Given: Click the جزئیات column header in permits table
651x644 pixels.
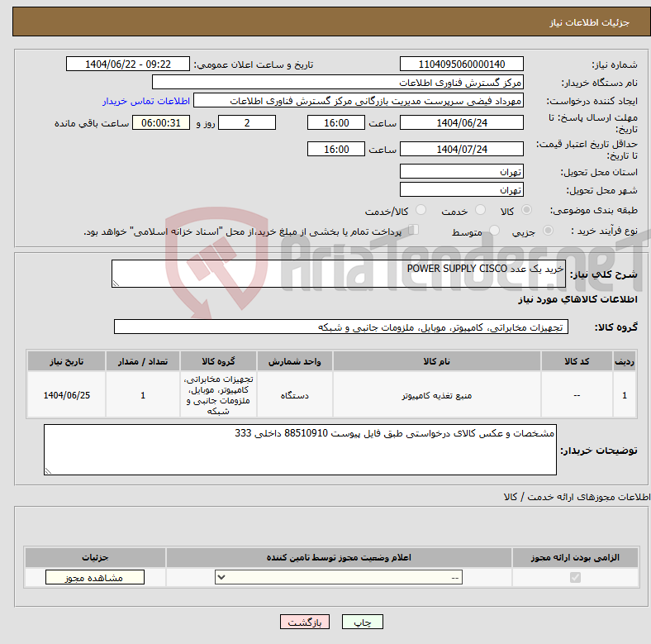Looking at the screenshot, I should [95, 557].
